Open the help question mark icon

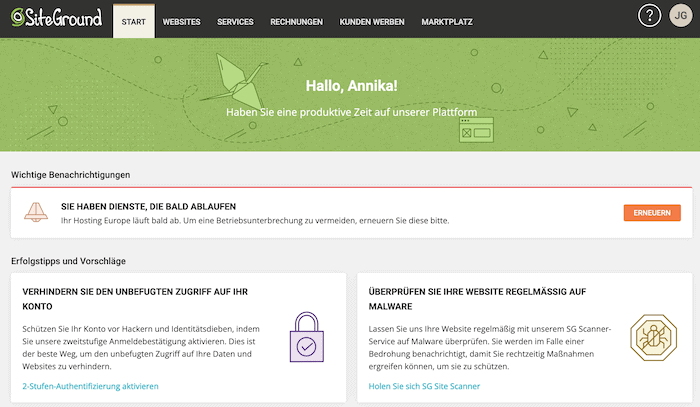(x=649, y=16)
